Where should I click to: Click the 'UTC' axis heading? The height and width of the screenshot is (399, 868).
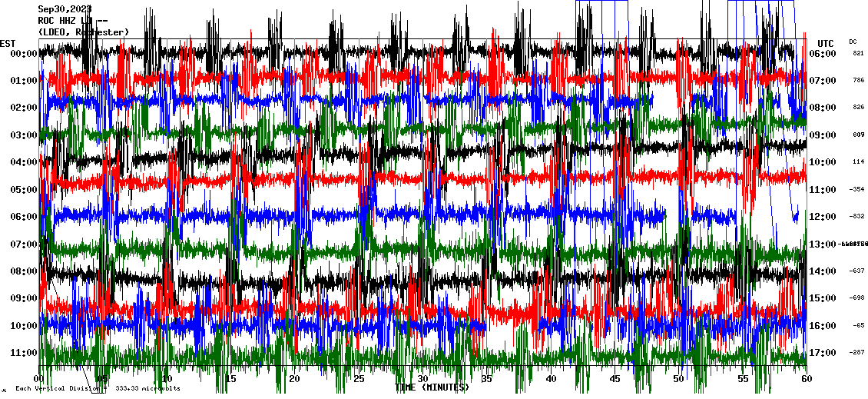point(825,44)
